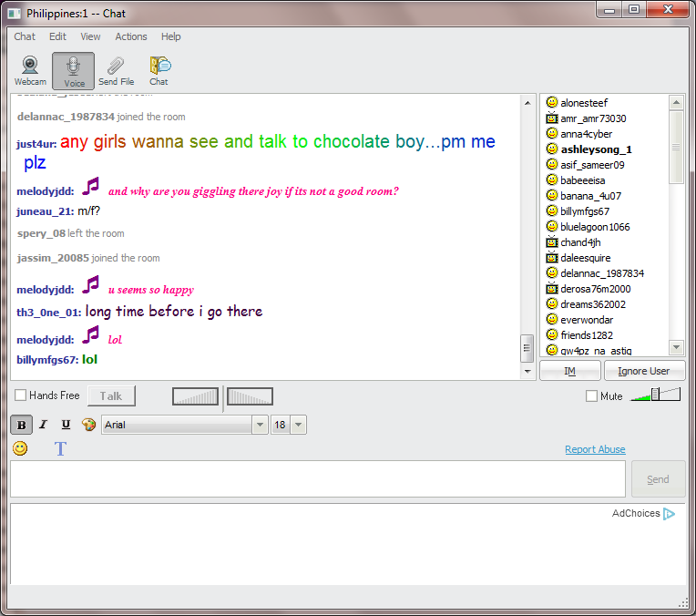Select user dreams362002 in list
This screenshot has width=696, height=616.
coord(593,304)
